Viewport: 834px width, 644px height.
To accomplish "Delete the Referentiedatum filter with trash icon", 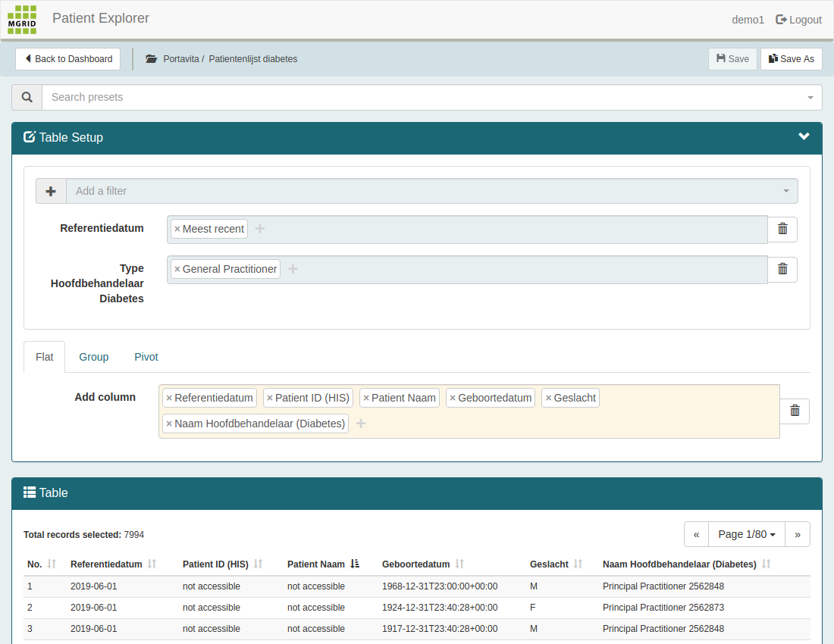I will (x=782, y=229).
